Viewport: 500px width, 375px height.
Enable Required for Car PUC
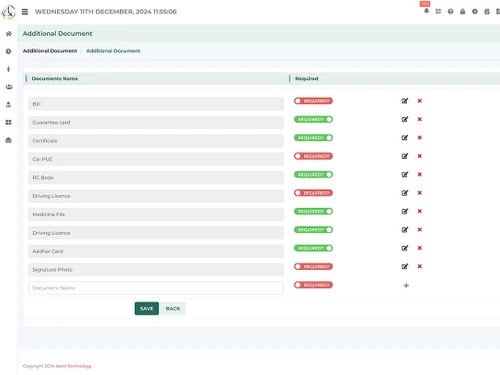point(313,156)
